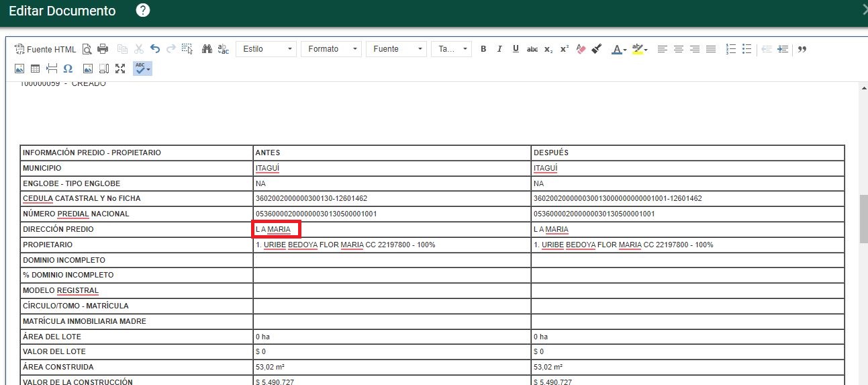This screenshot has height=385, width=868.
Task: Click the Editar Documento title
Action: click(62, 11)
